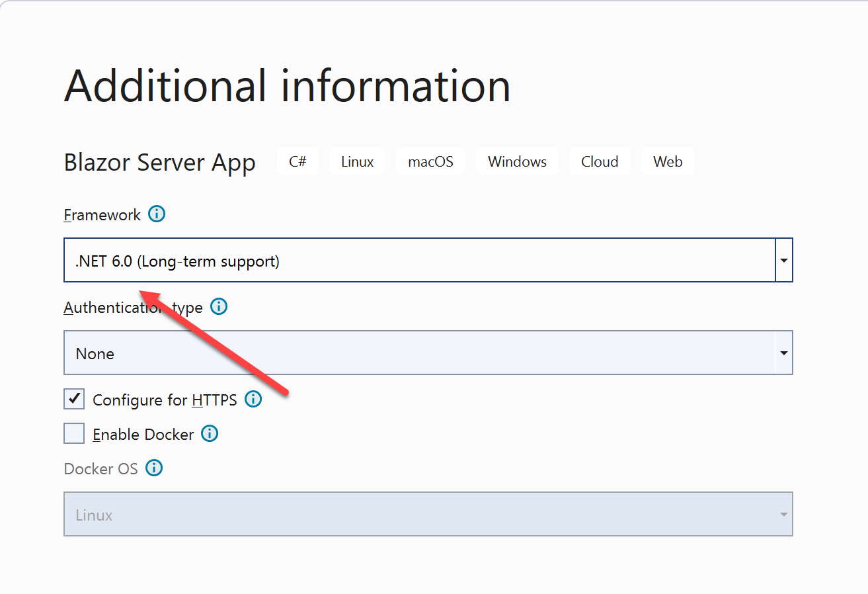Click the Cloud project type tag
Viewport: 868px width, 594px height.
[x=600, y=161]
